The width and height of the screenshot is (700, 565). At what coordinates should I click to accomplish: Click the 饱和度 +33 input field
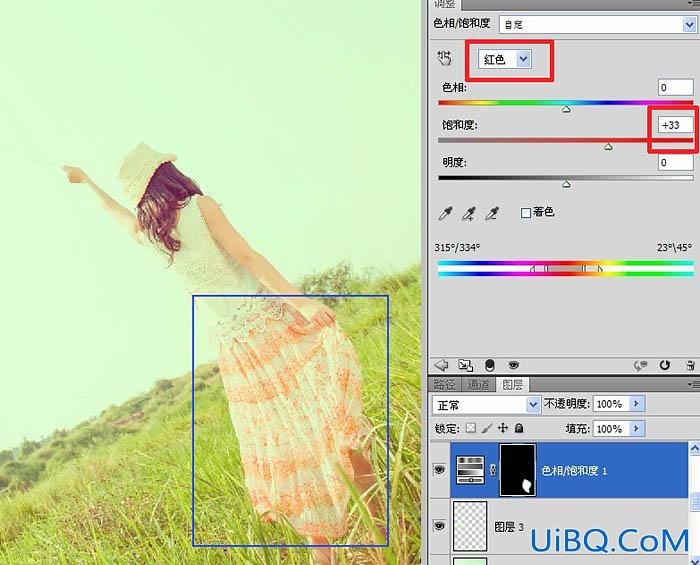coord(675,125)
